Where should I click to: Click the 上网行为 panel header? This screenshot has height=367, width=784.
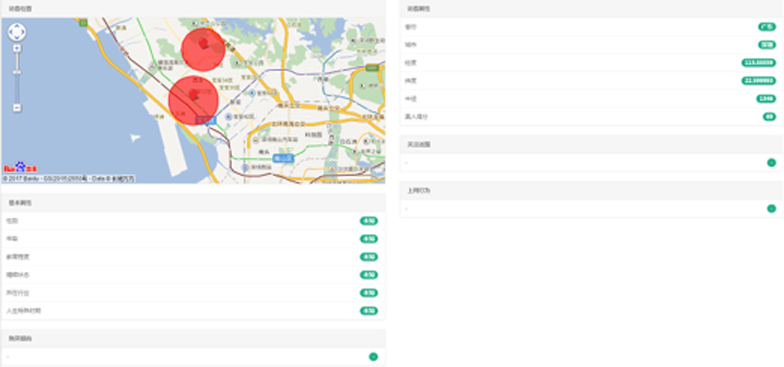click(x=592, y=190)
